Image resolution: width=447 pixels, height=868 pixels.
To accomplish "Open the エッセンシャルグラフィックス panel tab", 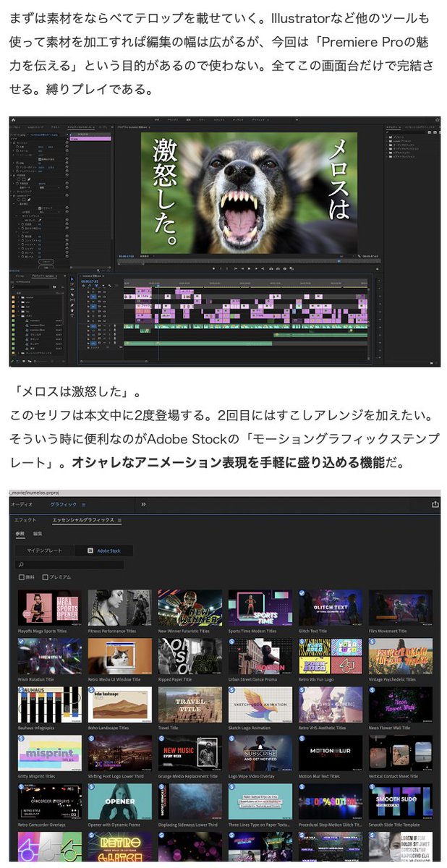I will pyautogui.click(x=83, y=520).
